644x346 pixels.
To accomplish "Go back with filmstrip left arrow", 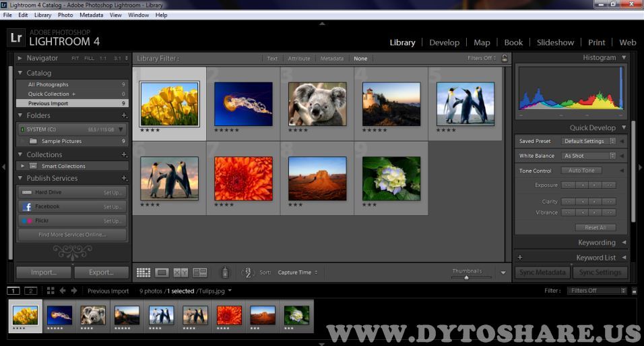I will click(63, 291).
